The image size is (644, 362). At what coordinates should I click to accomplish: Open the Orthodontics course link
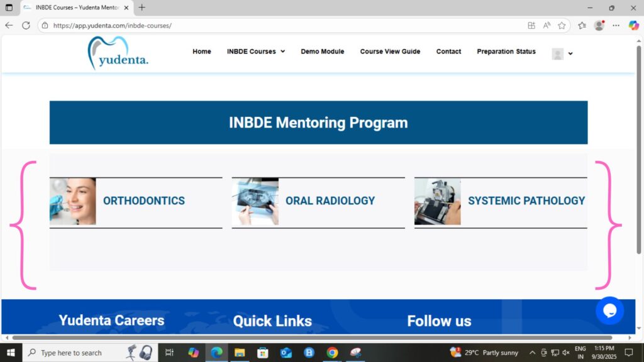click(144, 201)
